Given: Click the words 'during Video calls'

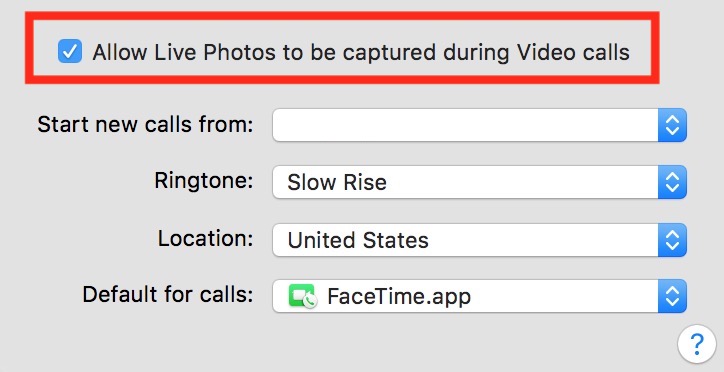Looking at the screenshot, I should [x=537, y=53].
